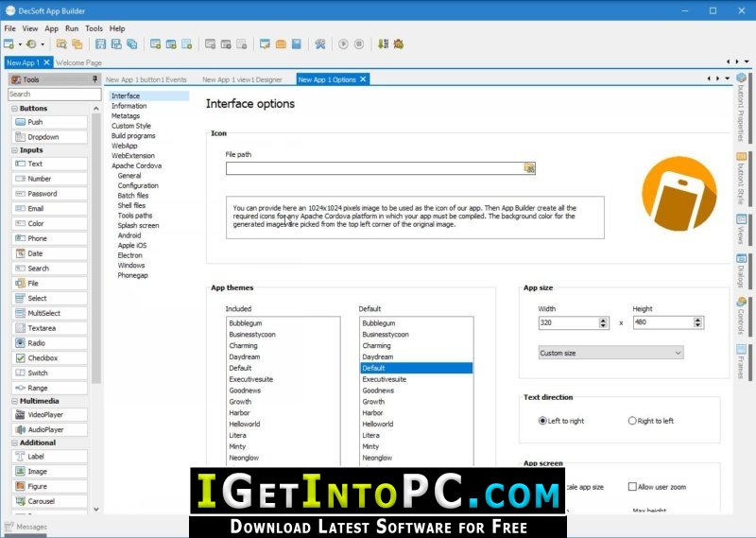Select the Radio input tool

pos(50,343)
